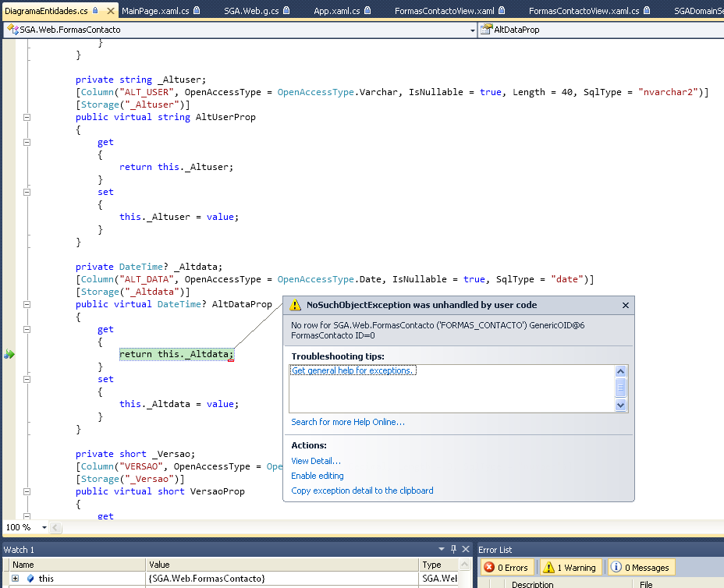
Task: Collapse the AltUserProp getter outline
Action: tap(27, 142)
